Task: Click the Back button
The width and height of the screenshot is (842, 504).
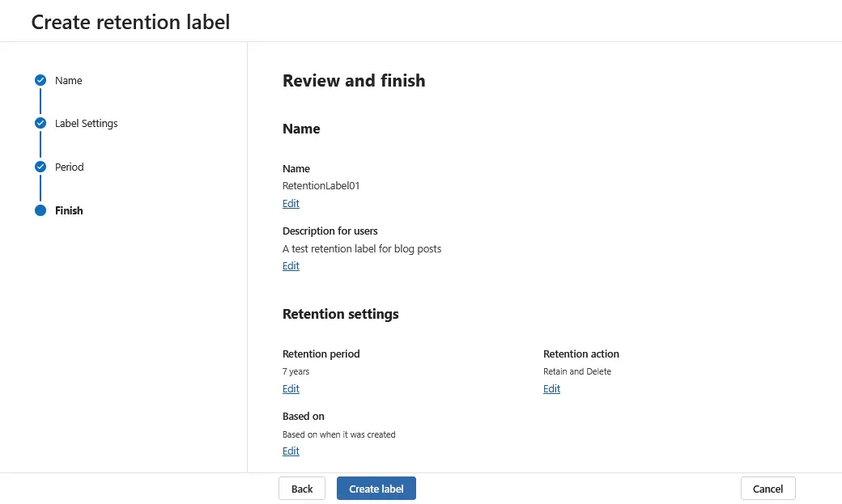Action: tap(301, 488)
